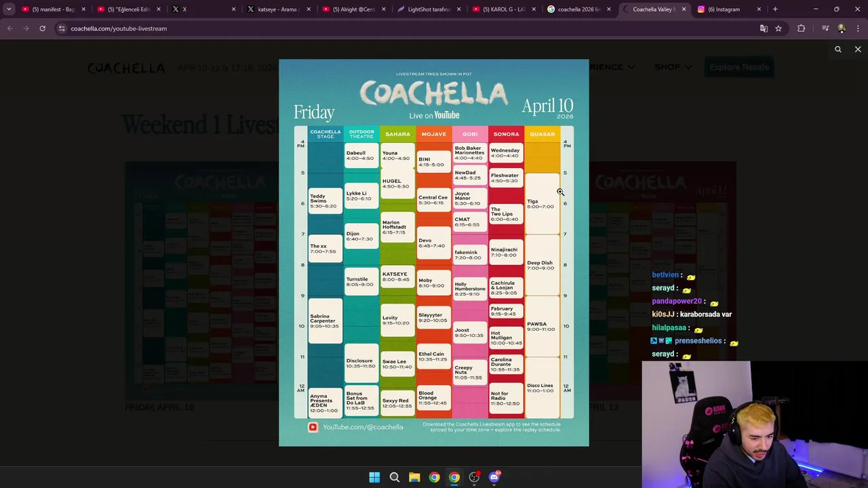The height and width of the screenshot is (488, 868).
Task: Open the Chrome profile avatar
Action: click(x=842, y=28)
